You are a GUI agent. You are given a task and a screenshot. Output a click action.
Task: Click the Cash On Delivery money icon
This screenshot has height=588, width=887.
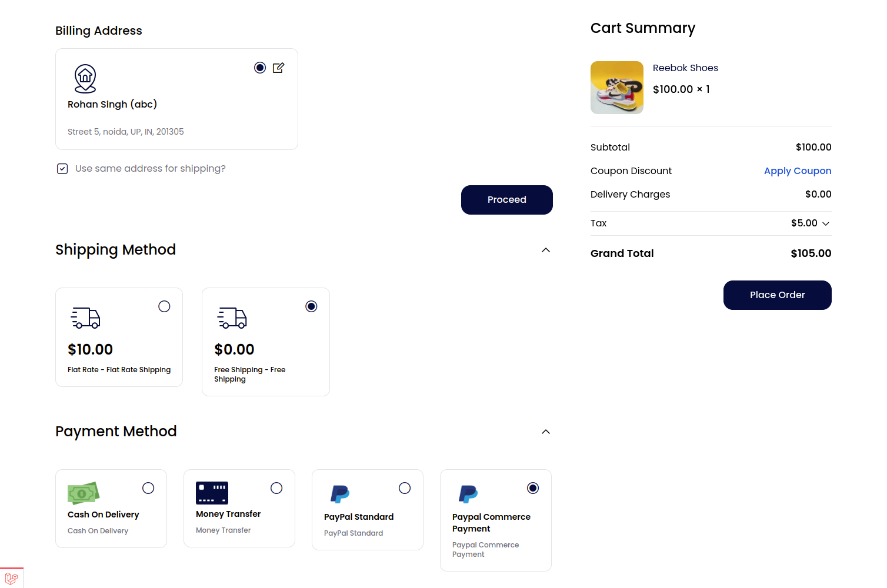point(83,493)
